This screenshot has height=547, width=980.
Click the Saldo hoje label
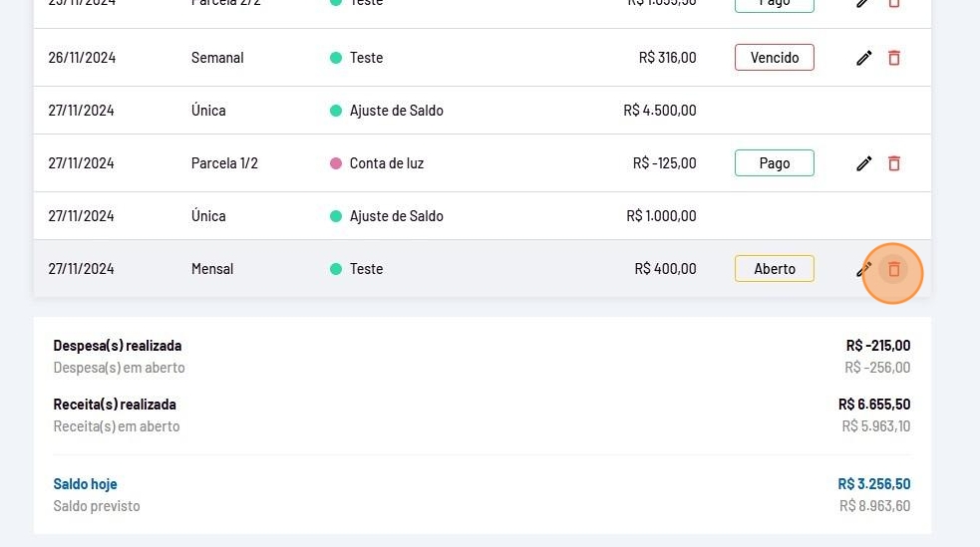click(85, 484)
